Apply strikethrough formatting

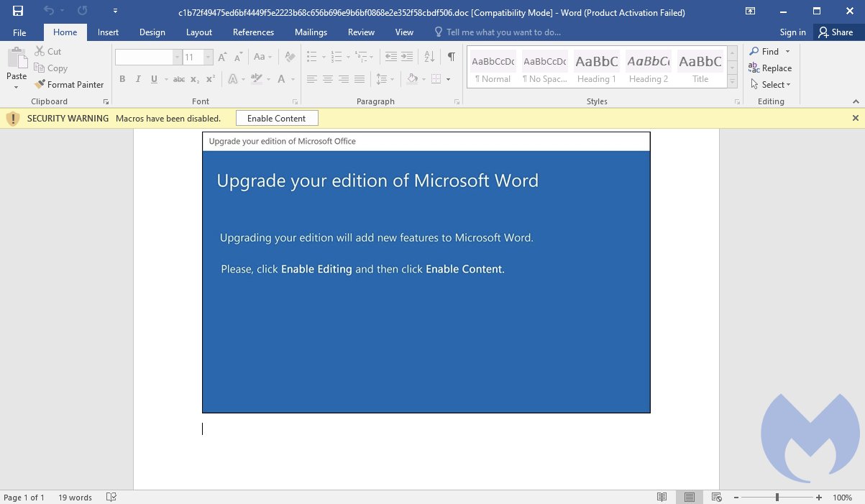pyautogui.click(x=179, y=79)
